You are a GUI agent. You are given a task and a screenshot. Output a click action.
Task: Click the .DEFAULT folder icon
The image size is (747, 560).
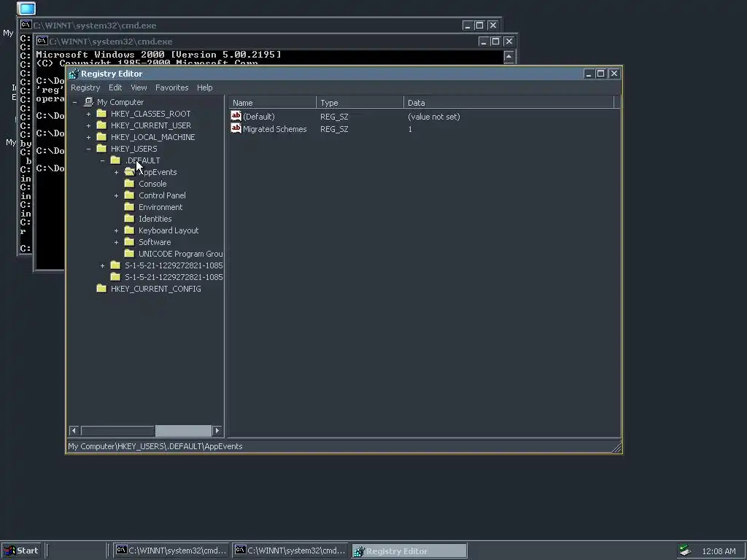[x=115, y=160]
